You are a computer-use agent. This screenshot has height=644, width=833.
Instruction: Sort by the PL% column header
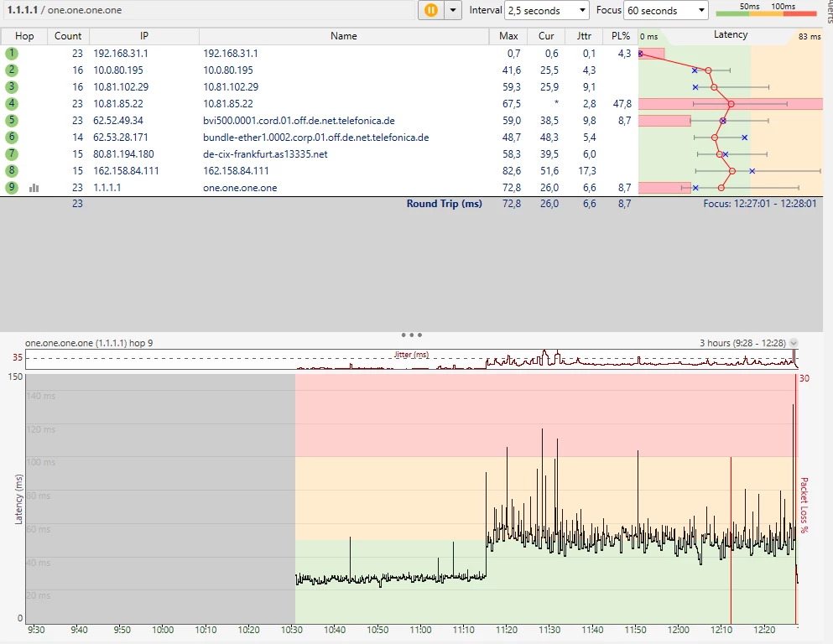[x=619, y=36]
